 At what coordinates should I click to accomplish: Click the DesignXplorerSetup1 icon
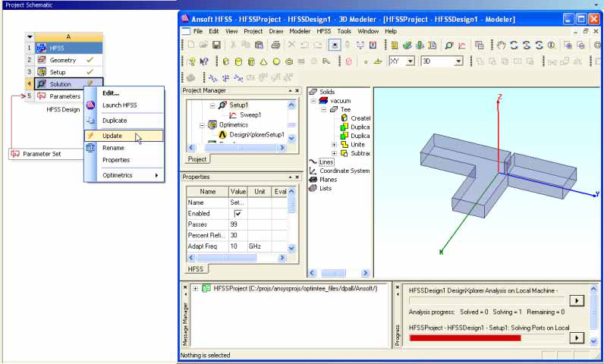[x=223, y=134]
